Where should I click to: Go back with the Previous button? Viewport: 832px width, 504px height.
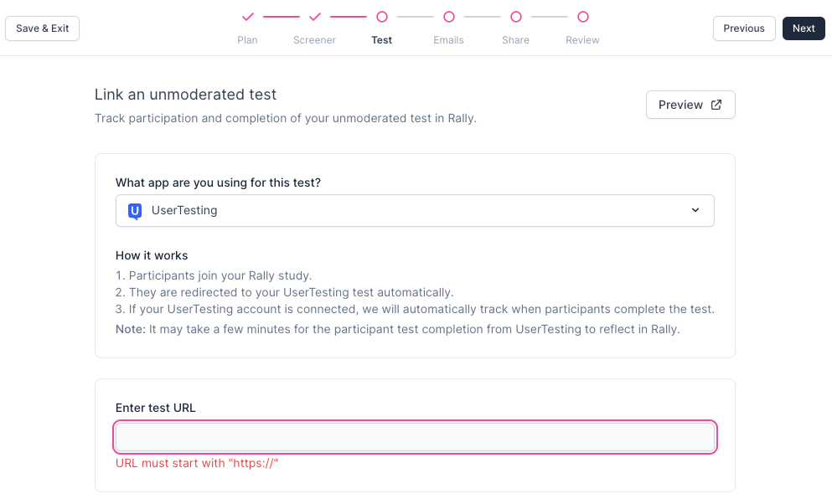[744, 28]
